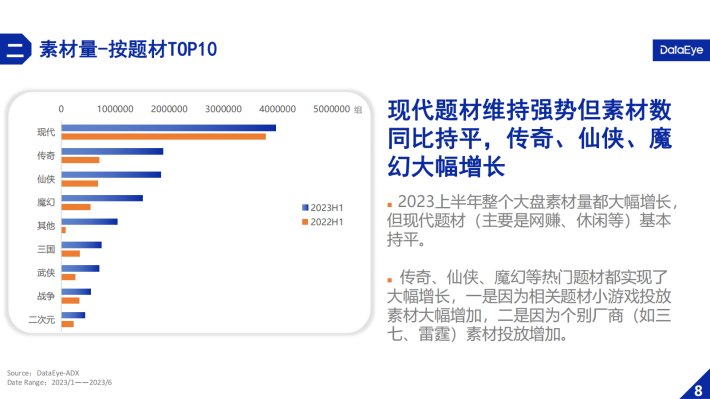Viewport: 710px width, 399px height.
Task: Click the 仙侠 orange bar
Action: coord(80,183)
